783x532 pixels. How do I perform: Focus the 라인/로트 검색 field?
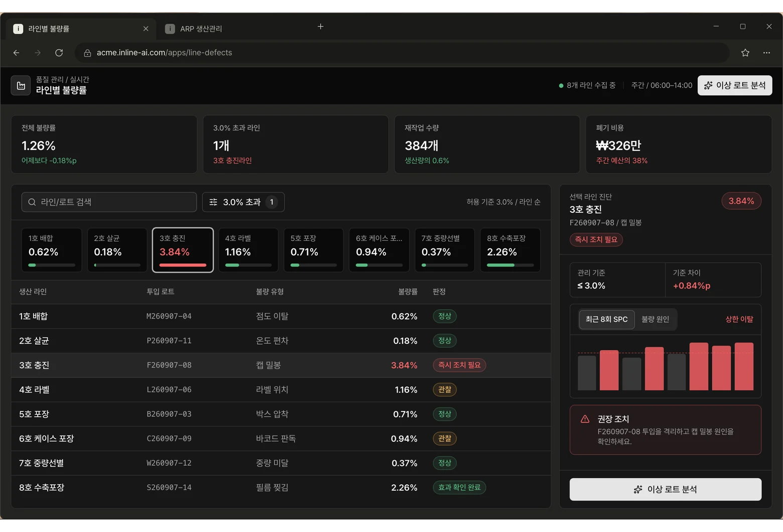(109, 202)
